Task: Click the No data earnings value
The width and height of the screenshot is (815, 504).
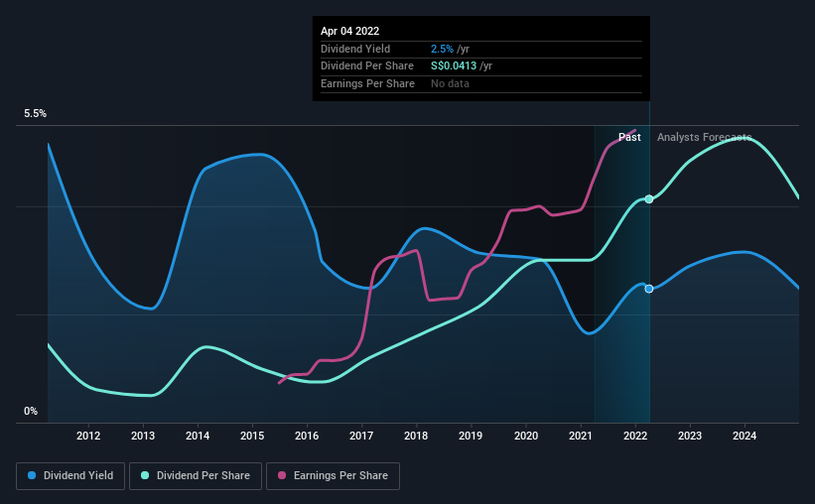Action: 450,83
